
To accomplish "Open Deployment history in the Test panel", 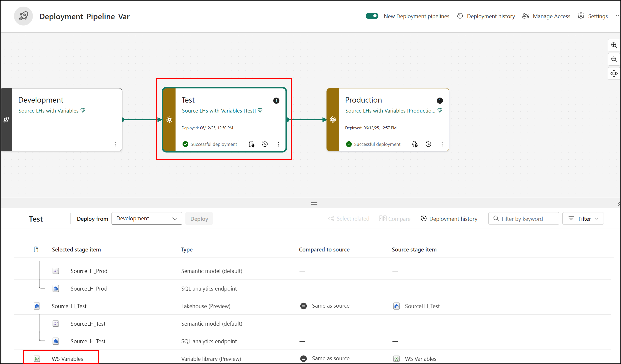I will pos(449,219).
